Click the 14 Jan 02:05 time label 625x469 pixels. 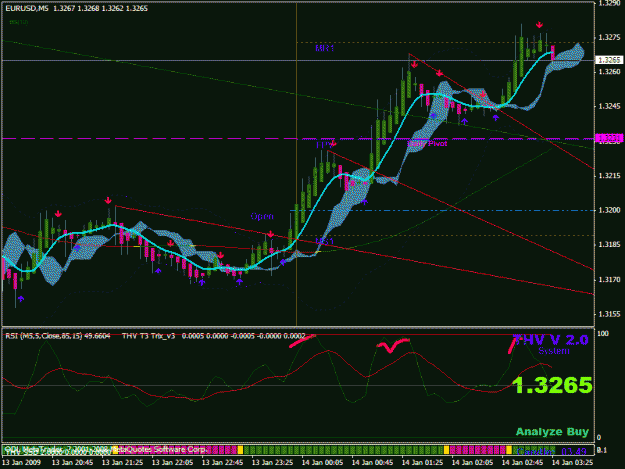(x=472, y=463)
